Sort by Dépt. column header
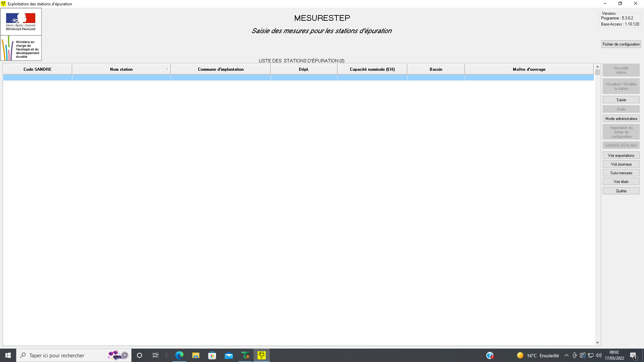Image resolution: width=644 pixels, height=362 pixels. coord(304,69)
